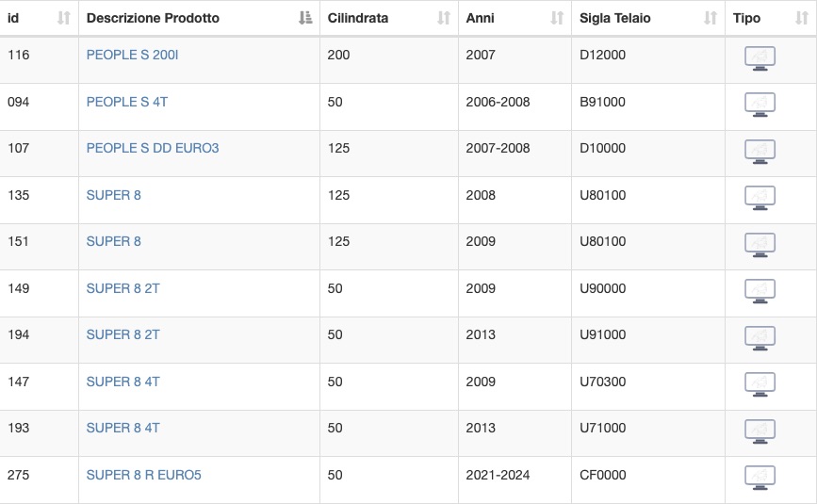Click the Sigla Telaio cell U70300

(x=603, y=382)
